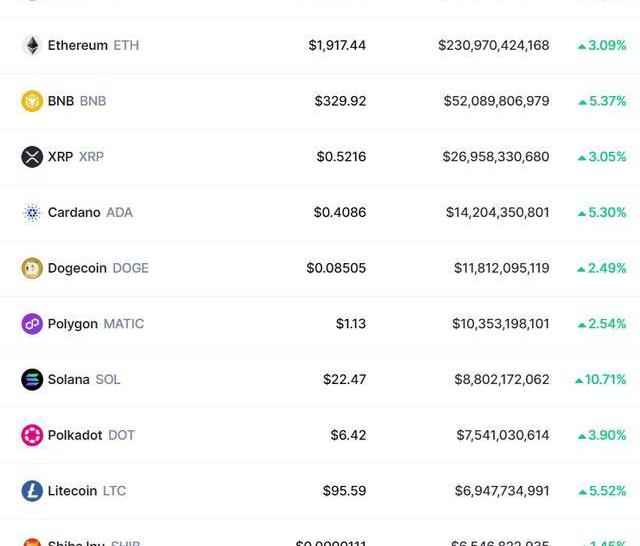Viewport: 640px width, 546px height.
Task: Click the Ethereum coin logo icon
Action: point(32,46)
